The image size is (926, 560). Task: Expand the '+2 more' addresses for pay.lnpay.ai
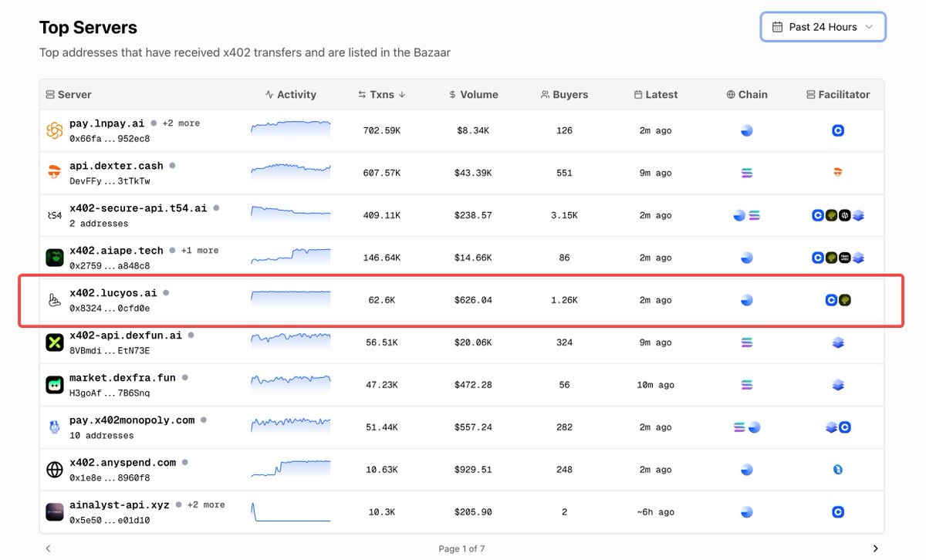(x=181, y=123)
